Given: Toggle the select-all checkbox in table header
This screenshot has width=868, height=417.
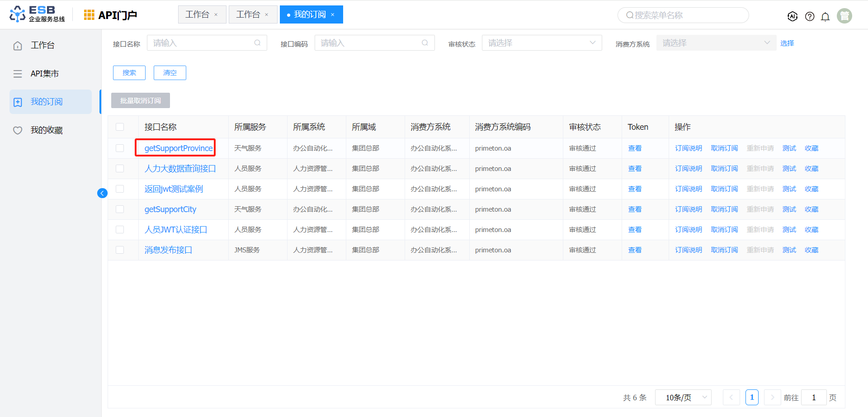Looking at the screenshot, I should (120, 127).
